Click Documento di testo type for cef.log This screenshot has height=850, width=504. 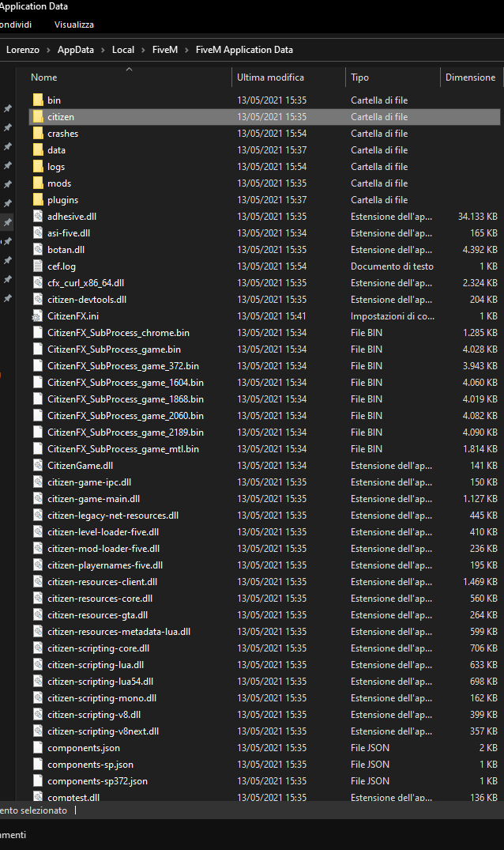(392, 266)
